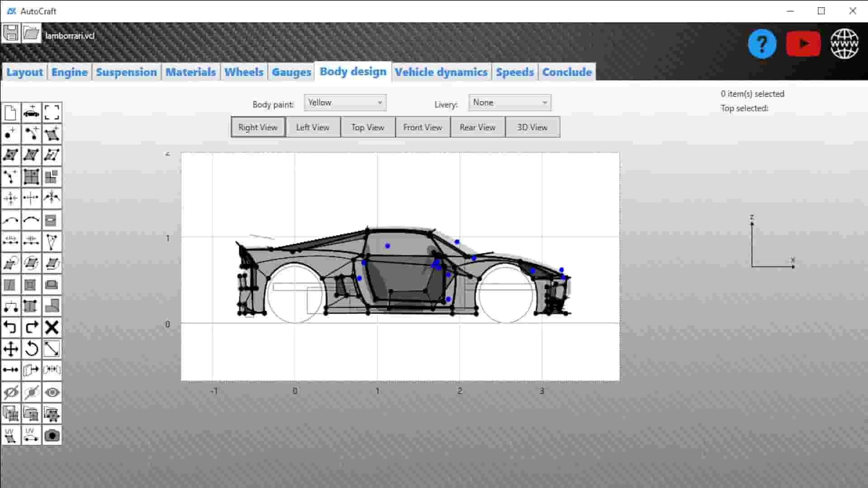Open the Body paint color dropdown
The width and height of the screenshot is (868, 488).
pos(345,103)
